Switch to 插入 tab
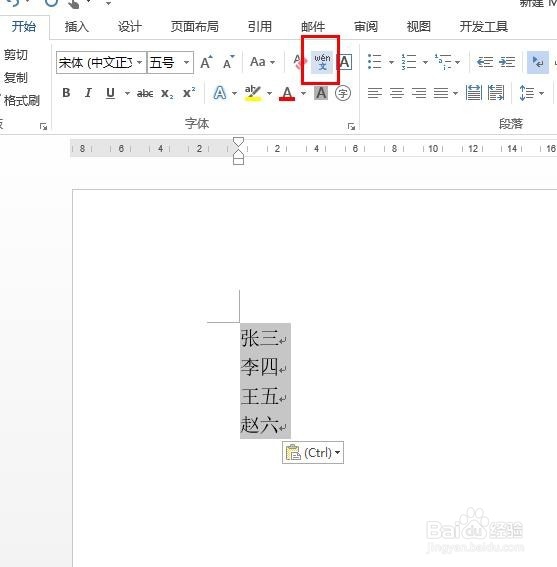 pos(77,26)
